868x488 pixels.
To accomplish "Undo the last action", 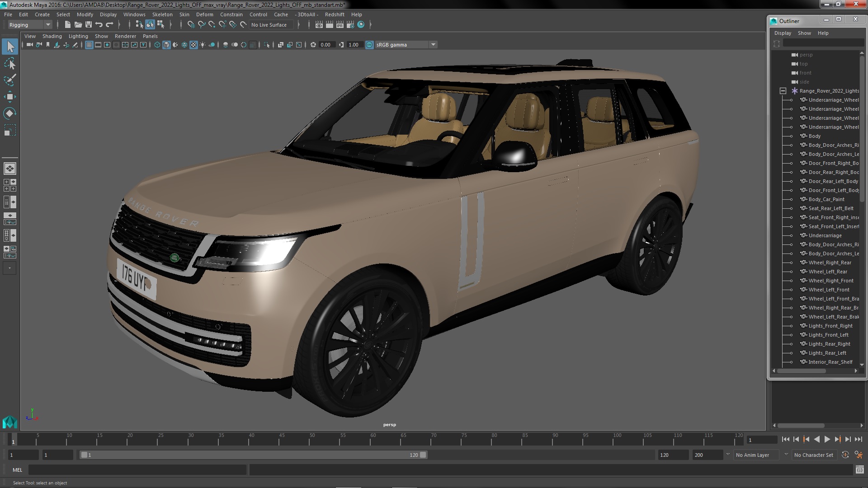I will [x=99, y=25].
